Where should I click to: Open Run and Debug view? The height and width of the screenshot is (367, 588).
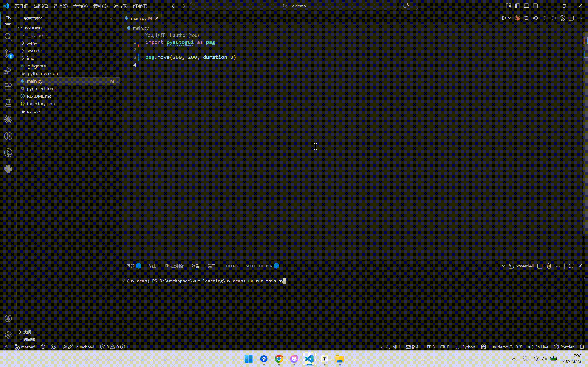click(x=8, y=70)
